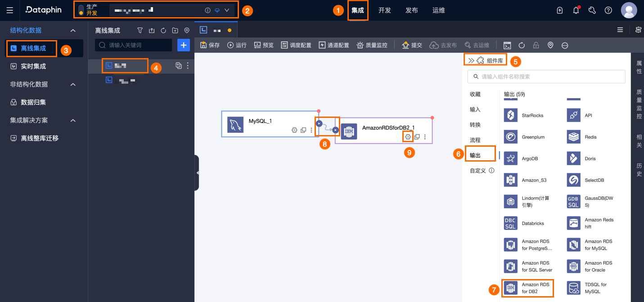The height and width of the screenshot is (302, 644).
Task: Toggle the 生产/开发 environment switch
Action: pyautogui.click(x=81, y=10)
